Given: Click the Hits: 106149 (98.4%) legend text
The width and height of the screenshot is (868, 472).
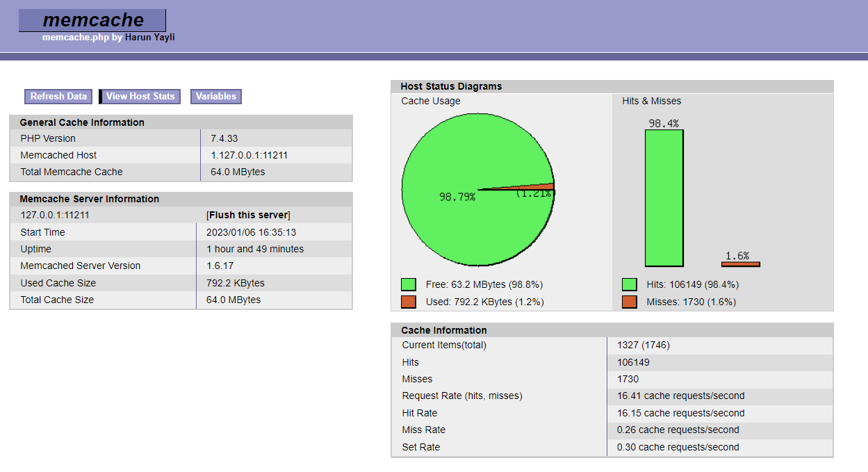Looking at the screenshot, I should 693,284.
